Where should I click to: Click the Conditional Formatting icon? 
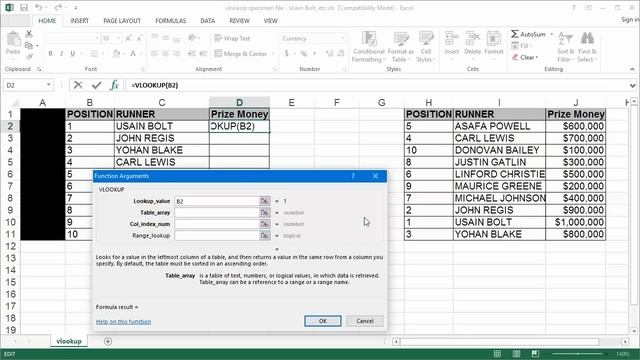tap(369, 39)
